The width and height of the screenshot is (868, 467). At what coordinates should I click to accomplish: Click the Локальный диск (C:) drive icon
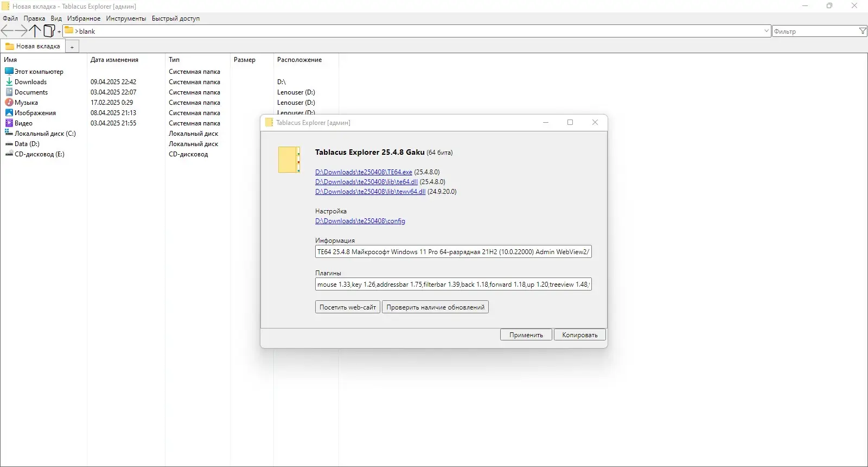9,133
